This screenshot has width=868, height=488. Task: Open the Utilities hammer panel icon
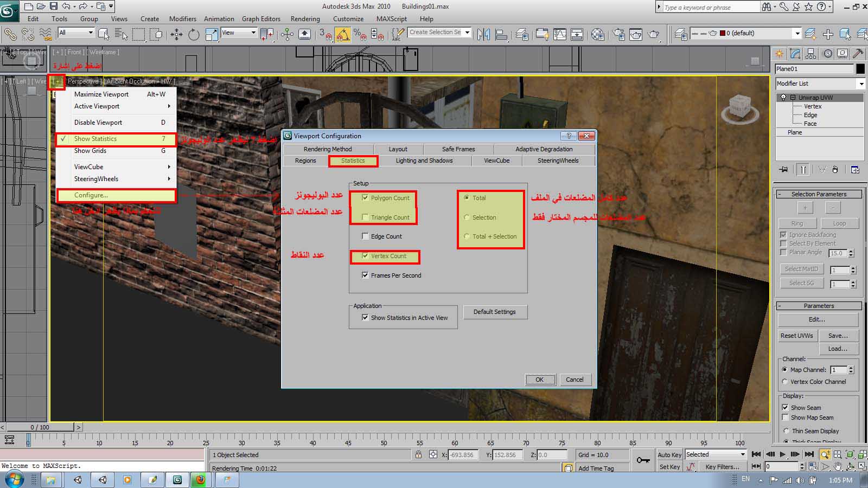click(858, 54)
